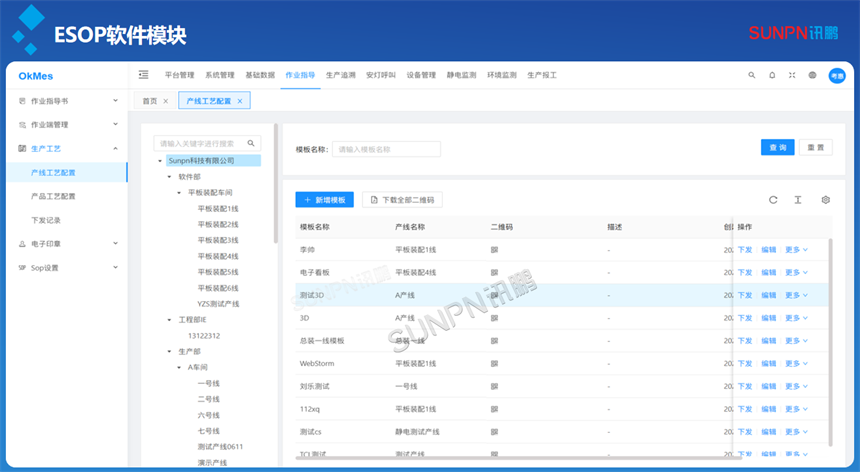
Task: Click the 查询 search button
Action: (x=778, y=147)
